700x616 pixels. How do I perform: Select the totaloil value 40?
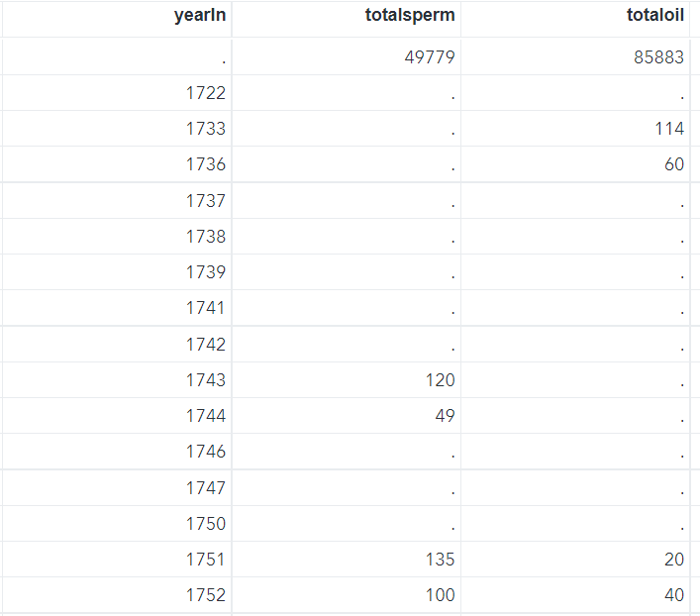tap(674, 595)
